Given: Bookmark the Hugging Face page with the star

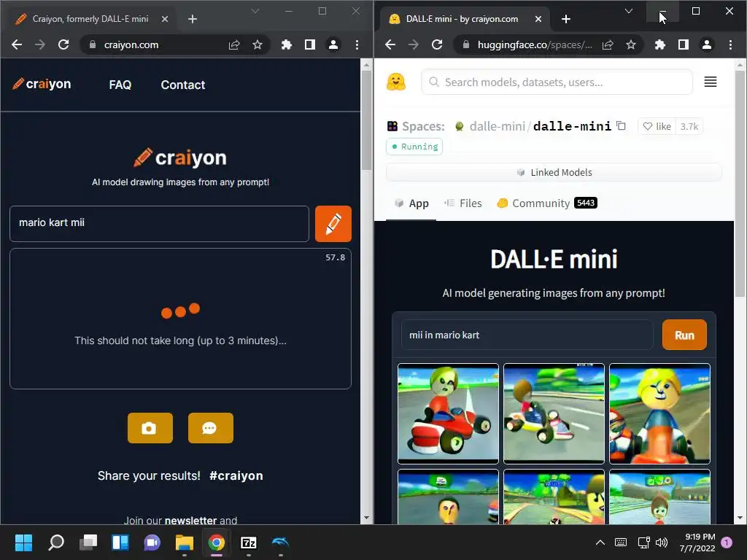Looking at the screenshot, I should tap(631, 44).
